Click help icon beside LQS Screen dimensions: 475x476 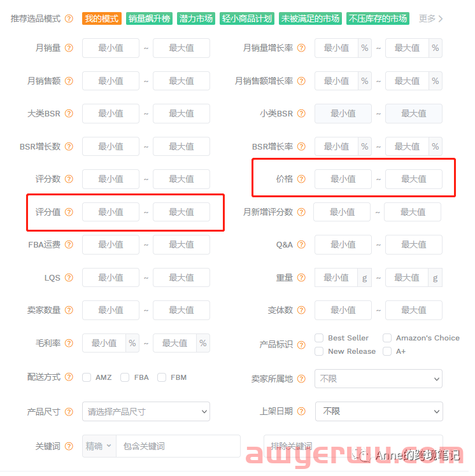click(69, 277)
